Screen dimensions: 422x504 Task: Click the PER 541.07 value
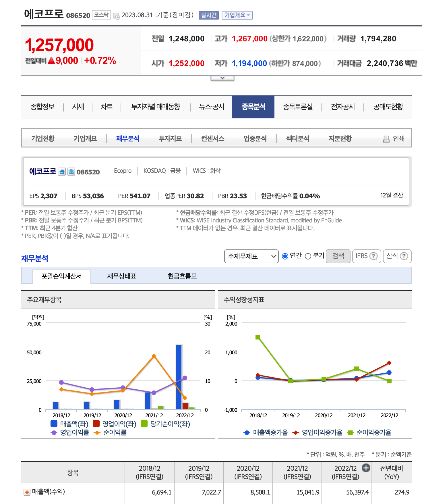(140, 196)
